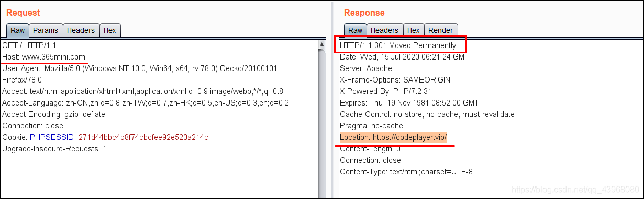Click the Content-Type response header line

[x=406, y=172]
